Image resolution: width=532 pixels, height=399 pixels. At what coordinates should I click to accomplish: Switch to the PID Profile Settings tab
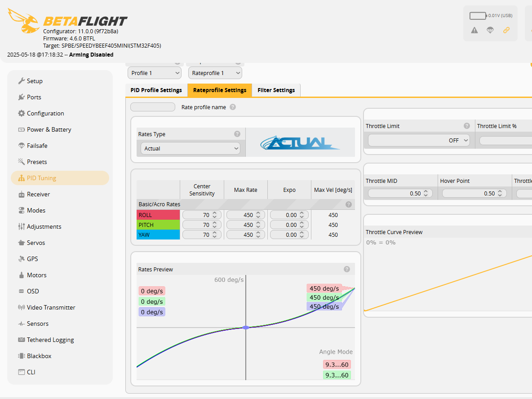coord(156,90)
